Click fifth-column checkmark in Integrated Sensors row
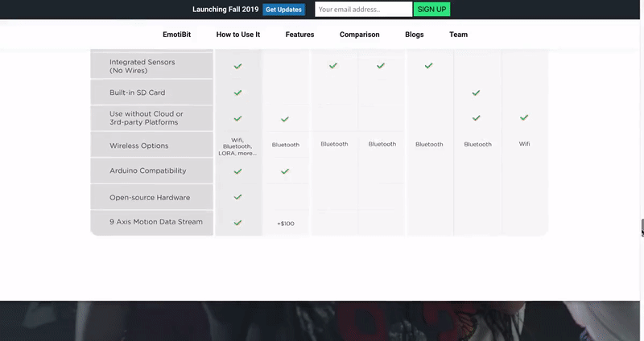Viewport: 644px width, 341px height. point(428,66)
